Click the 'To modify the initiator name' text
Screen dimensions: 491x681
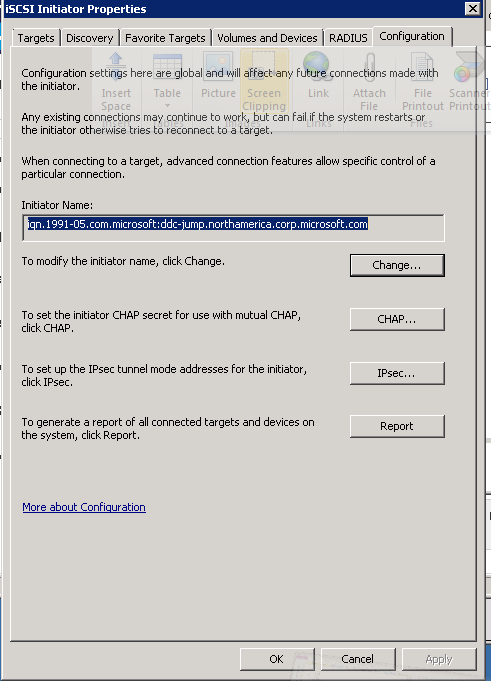(123, 261)
